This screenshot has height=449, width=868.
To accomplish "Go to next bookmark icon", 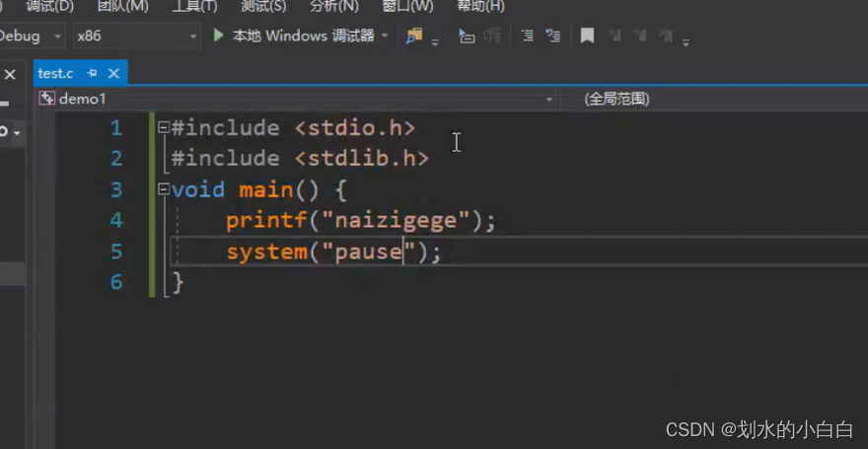I will [x=640, y=36].
